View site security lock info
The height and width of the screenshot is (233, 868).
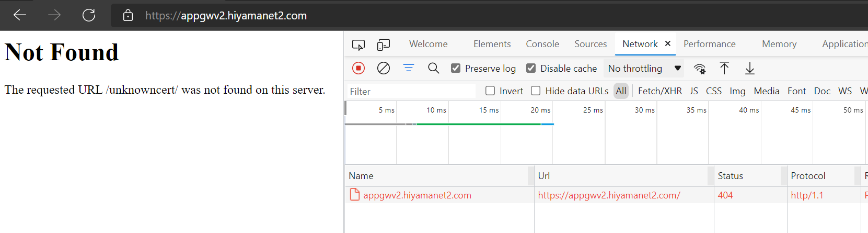(x=128, y=15)
